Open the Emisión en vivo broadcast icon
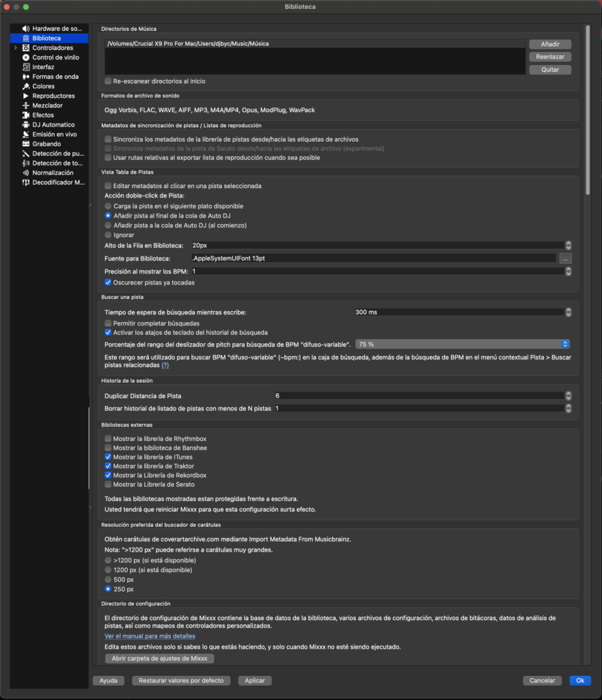This screenshot has height=700, width=602. pos(26,135)
